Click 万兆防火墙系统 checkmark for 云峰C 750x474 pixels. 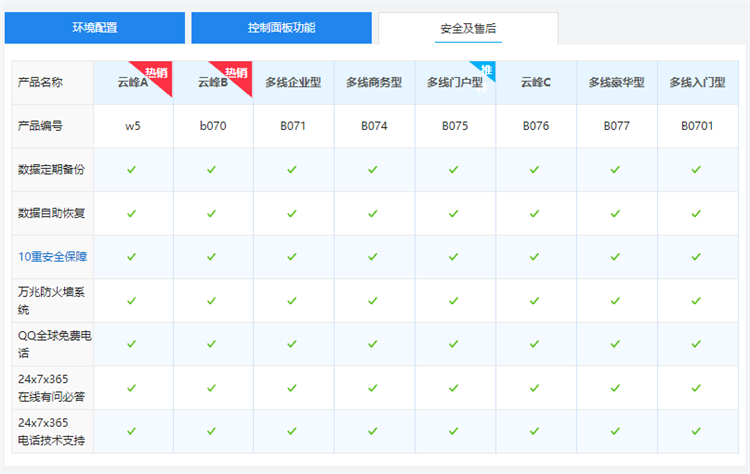click(x=535, y=301)
